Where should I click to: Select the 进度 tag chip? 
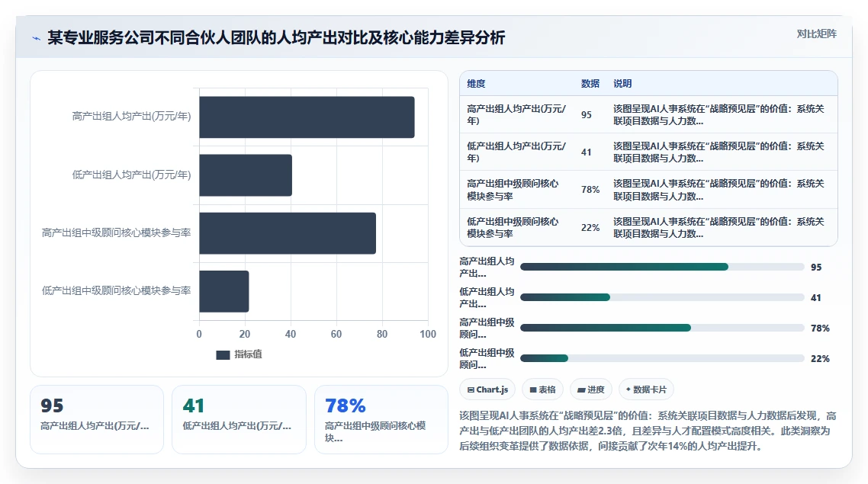[x=590, y=389]
